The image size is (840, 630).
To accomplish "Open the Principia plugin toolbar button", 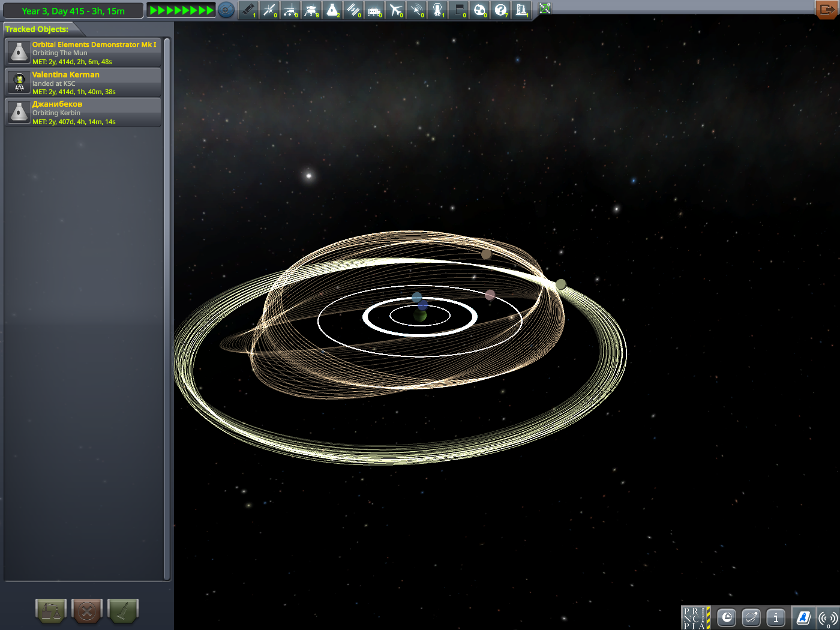I will pos(696,617).
